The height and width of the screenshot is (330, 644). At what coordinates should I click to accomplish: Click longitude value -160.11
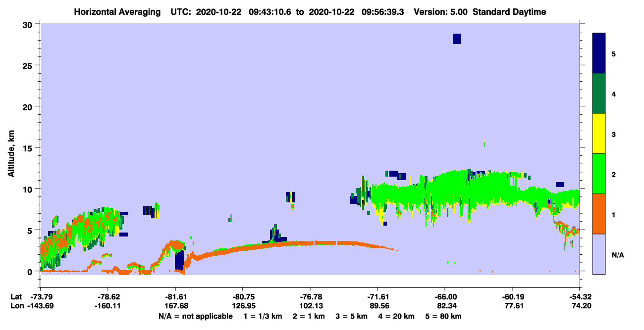pyautogui.click(x=108, y=306)
